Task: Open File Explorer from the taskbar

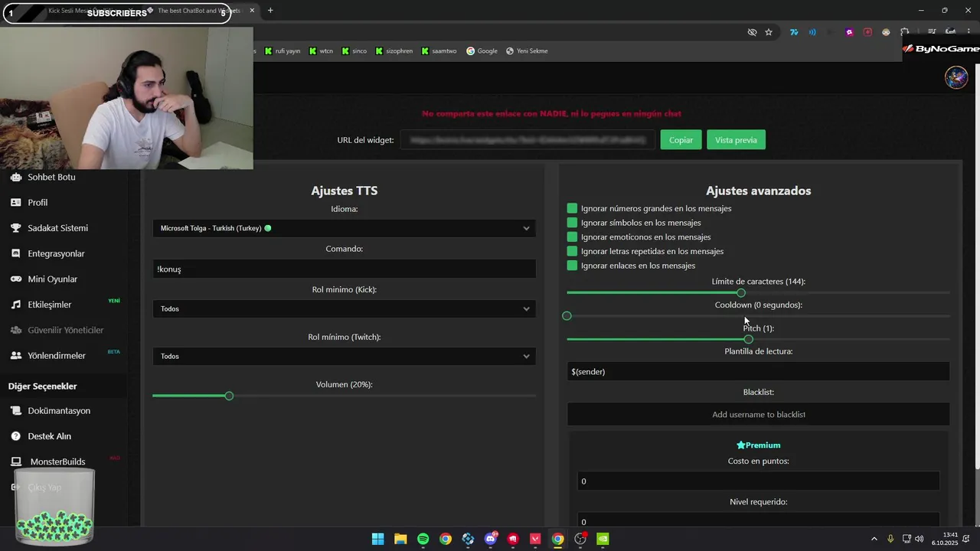Action: point(400,539)
